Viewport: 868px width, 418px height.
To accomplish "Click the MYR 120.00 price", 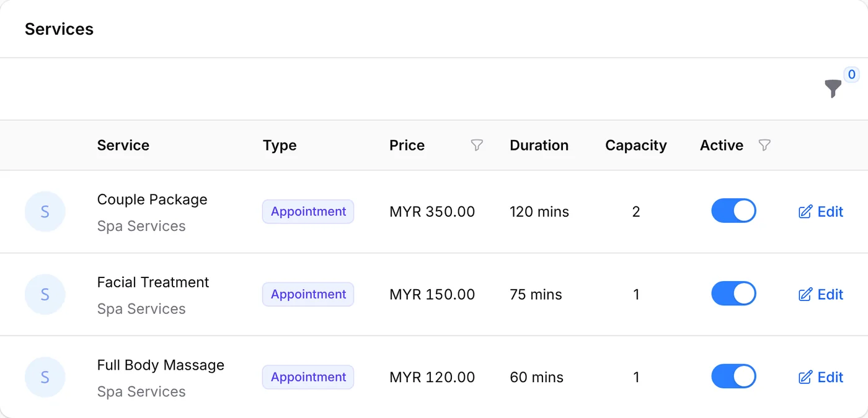I will 432,377.
